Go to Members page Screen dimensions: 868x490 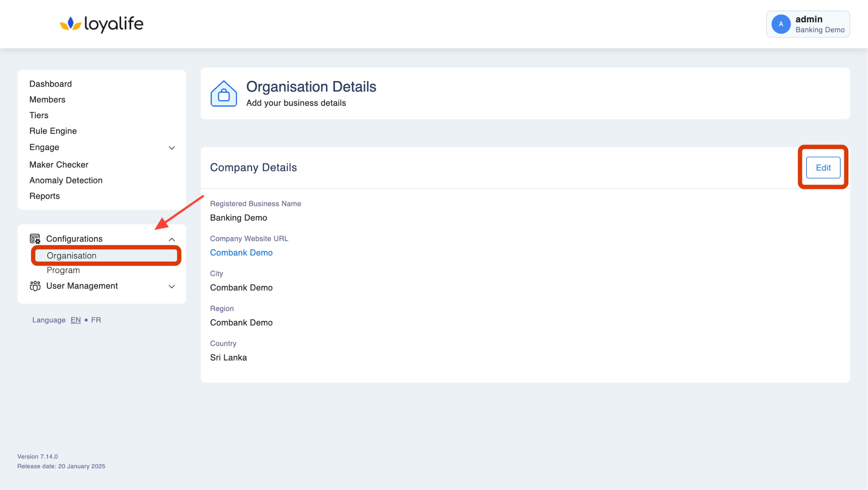(x=47, y=99)
